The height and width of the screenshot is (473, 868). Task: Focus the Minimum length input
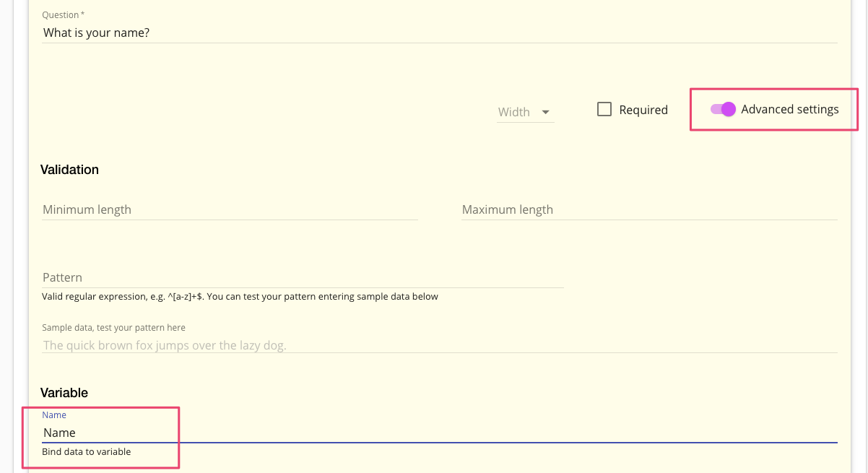pos(230,209)
